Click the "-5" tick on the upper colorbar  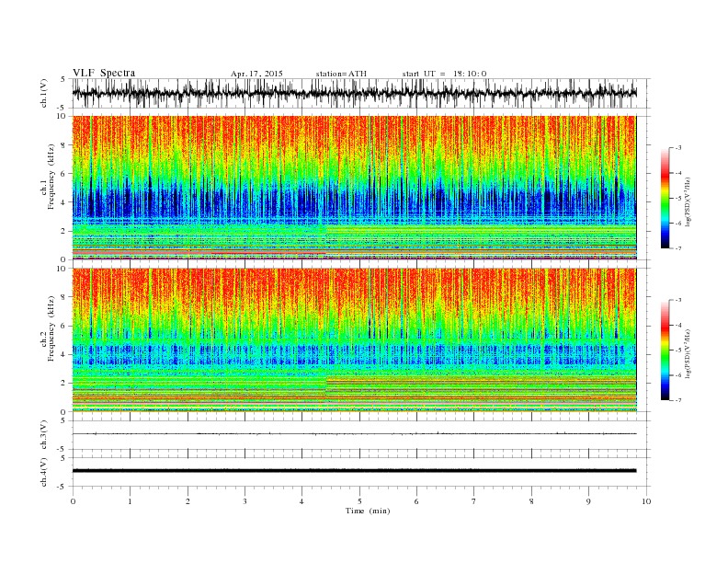(x=678, y=199)
